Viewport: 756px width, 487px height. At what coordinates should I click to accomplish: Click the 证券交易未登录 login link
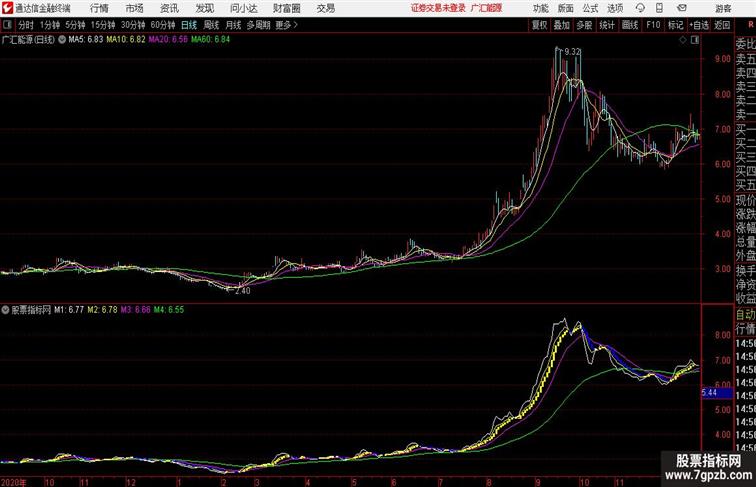click(438, 8)
